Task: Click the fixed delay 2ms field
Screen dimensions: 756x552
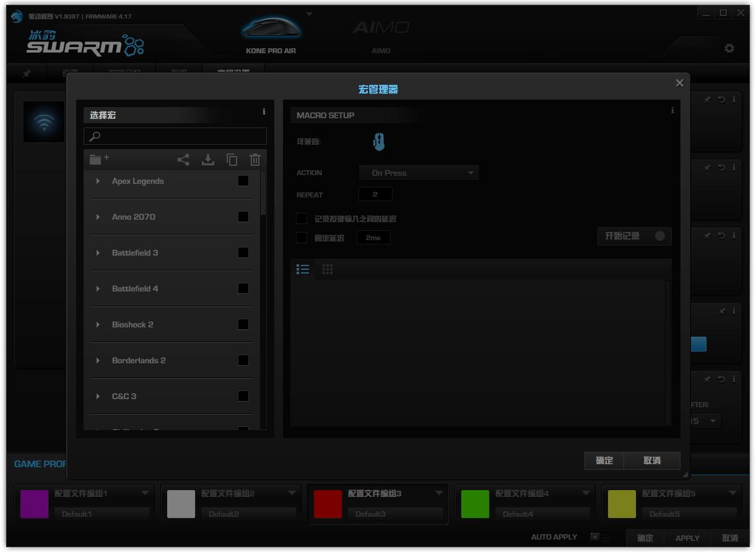Action: [373, 238]
